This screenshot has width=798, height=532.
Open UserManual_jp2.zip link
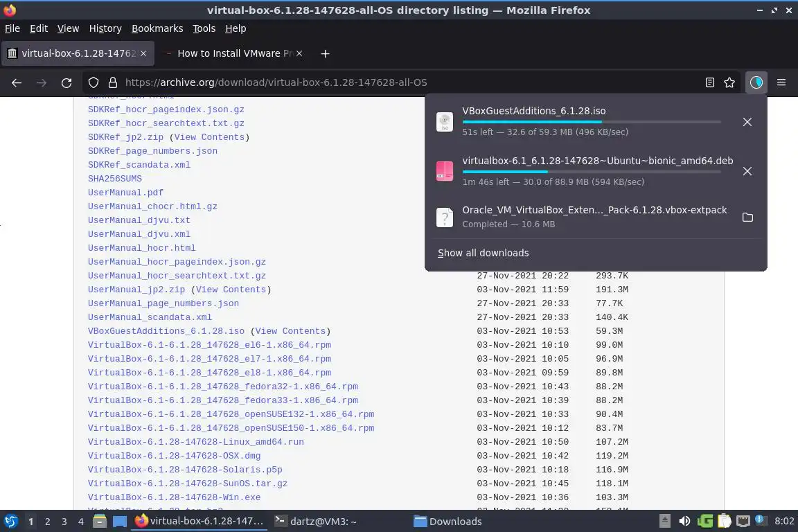tap(136, 289)
